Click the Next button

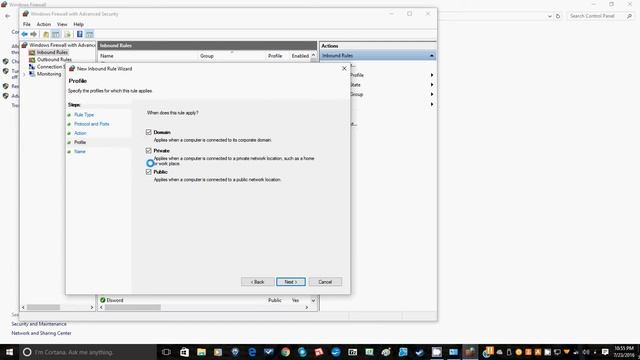click(x=291, y=282)
